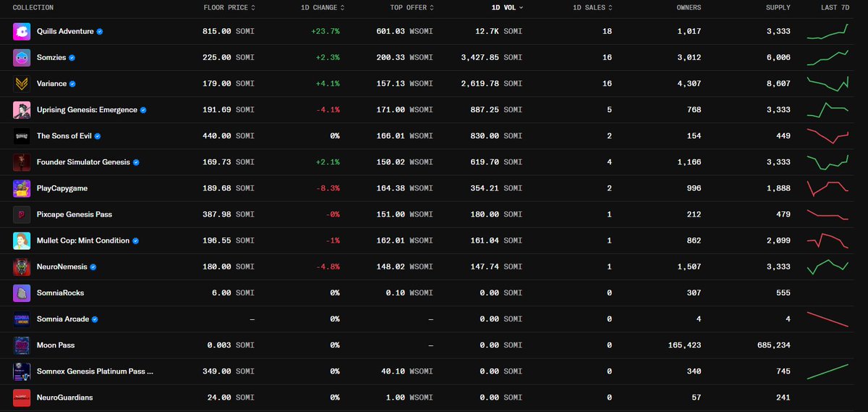Image resolution: width=868 pixels, height=412 pixels.
Task: Open the Quills Adventure collection avatar
Action: point(22,32)
